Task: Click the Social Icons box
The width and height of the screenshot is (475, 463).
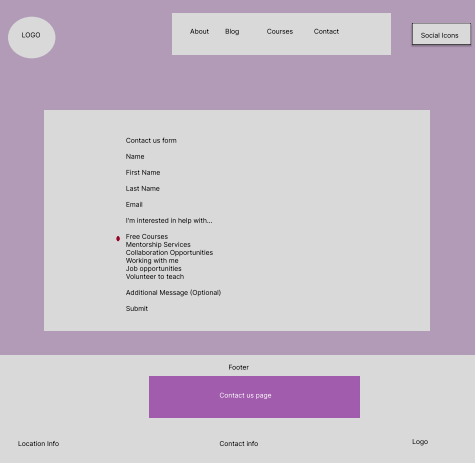Action: click(441, 34)
